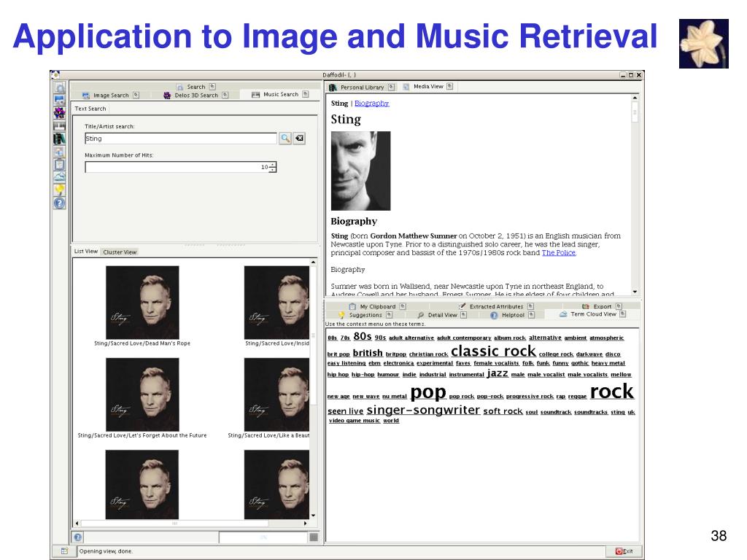Screen dimensions: 747x560
Task: Open the My Clipboard tab
Action: coord(377,307)
